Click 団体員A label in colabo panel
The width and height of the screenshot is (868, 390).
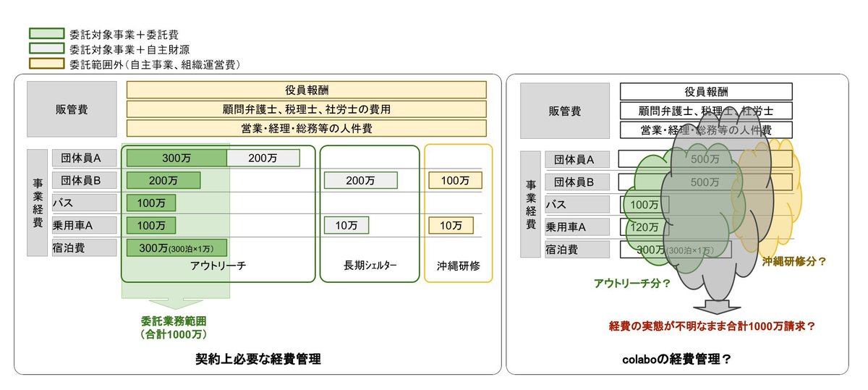(579, 160)
